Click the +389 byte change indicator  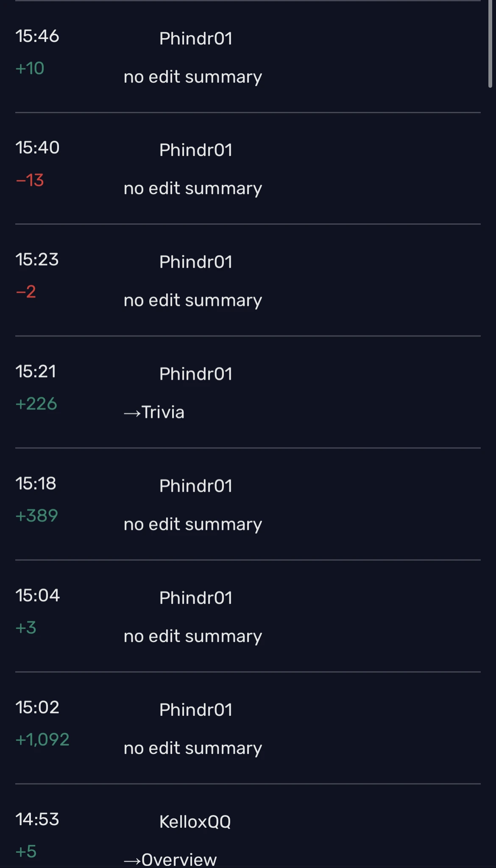point(36,516)
